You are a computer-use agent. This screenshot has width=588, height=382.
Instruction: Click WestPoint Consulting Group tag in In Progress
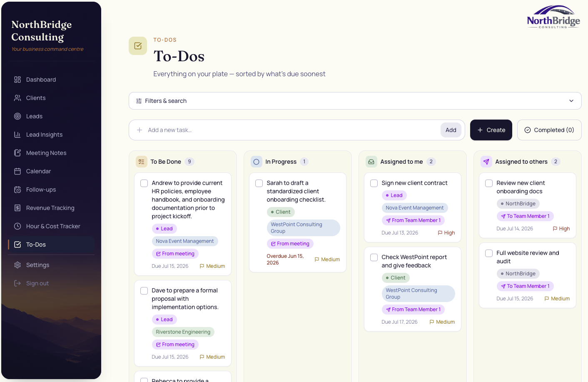(x=304, y=228)
